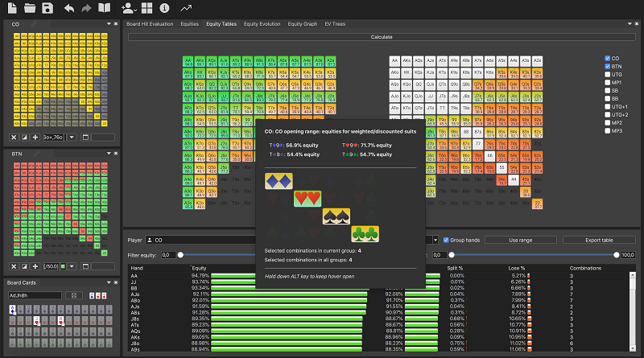Uncheck the CO player checkbox

coord(608,58)
